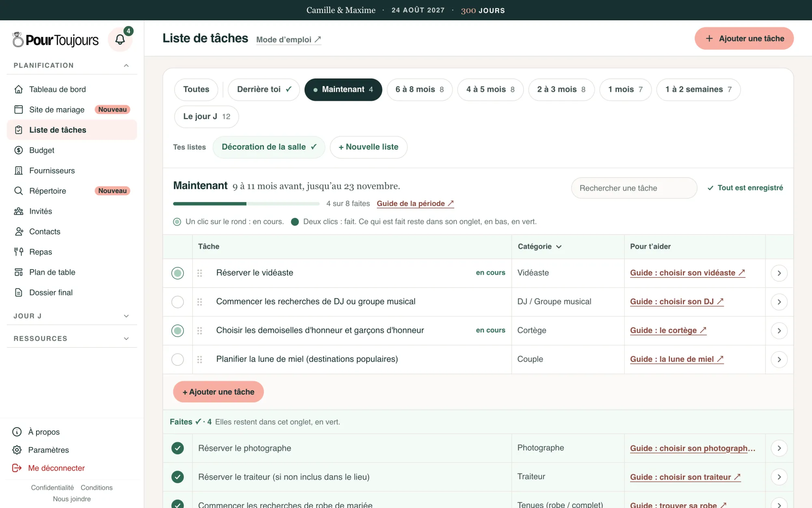
Task: Open the Guide de la période link
Action: pyautogui.click(x=415, y=204)
